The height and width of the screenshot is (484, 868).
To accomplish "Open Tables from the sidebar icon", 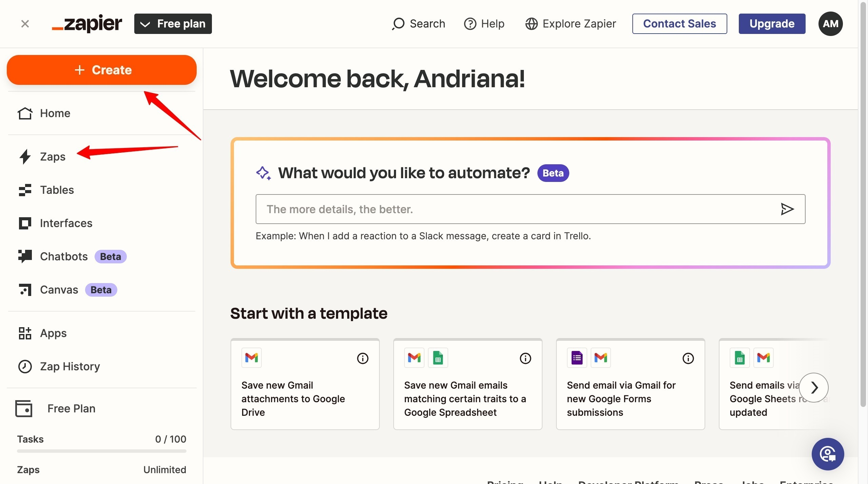I will pyautogui.click(x=25, y=190).
